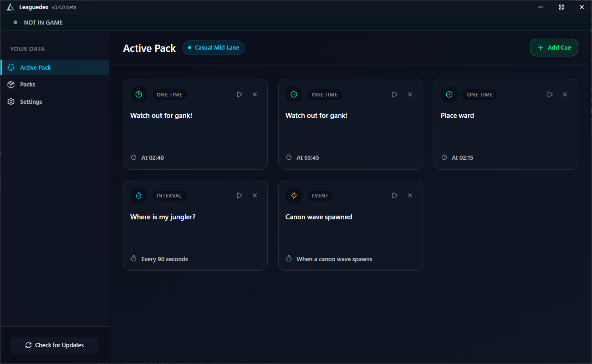
Task: Select Packs in the sidebar
Action: tap(27, 84)
